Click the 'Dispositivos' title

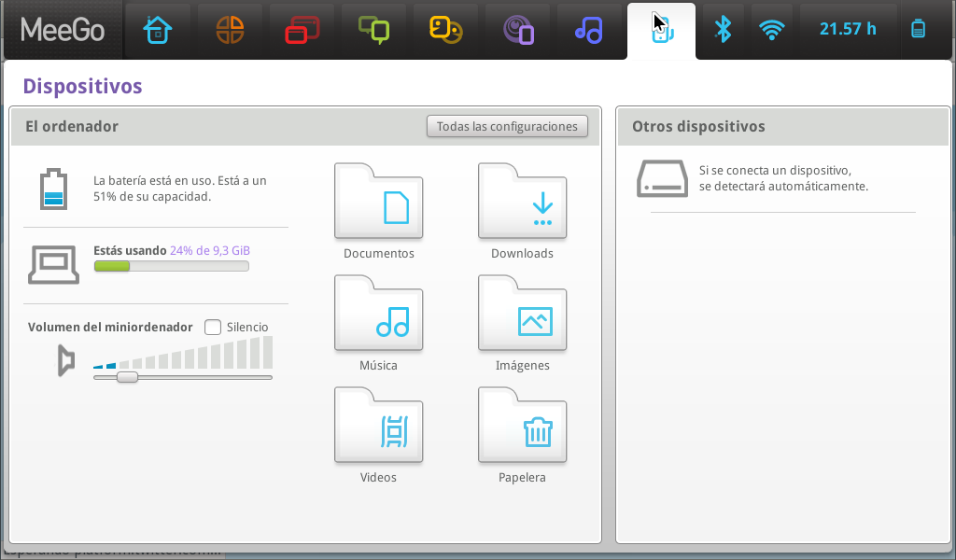82,87
